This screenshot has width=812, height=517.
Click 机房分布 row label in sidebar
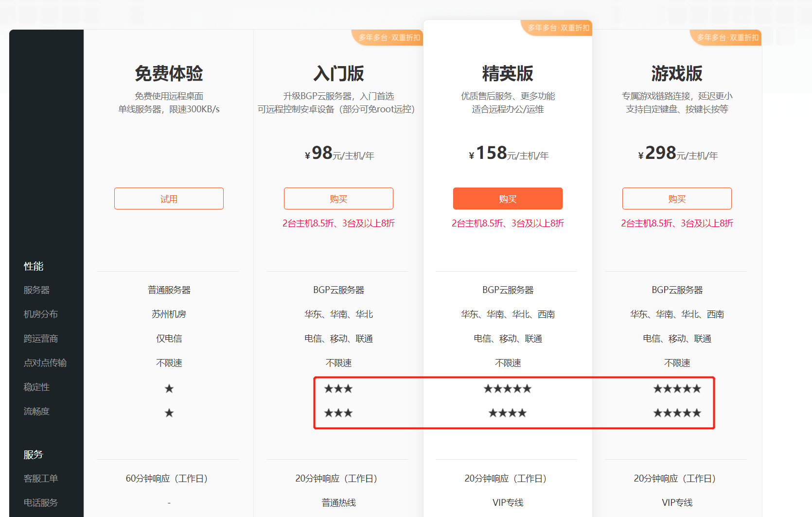41,314
